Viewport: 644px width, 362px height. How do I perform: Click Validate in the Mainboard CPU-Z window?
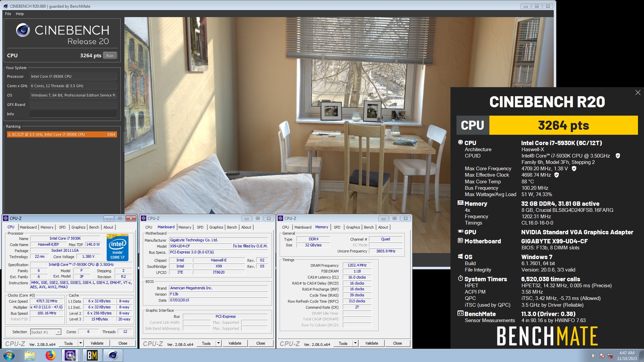pyautogui.click(x=235, y=343)
